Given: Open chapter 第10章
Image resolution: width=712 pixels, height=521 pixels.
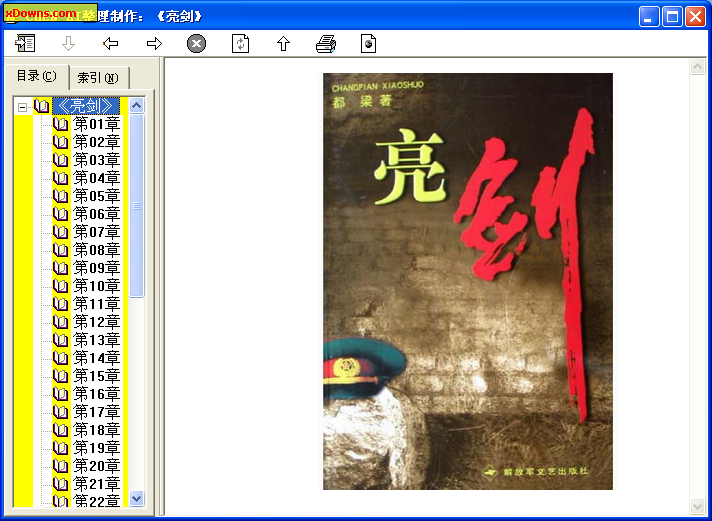Looking at the screenshot, I should click(x=97, y=286).
